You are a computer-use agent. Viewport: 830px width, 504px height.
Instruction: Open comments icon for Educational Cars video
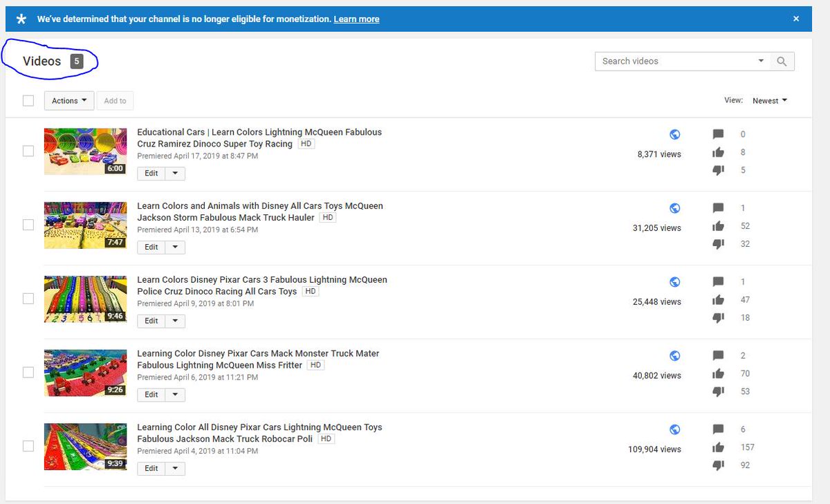pos(718,134)
